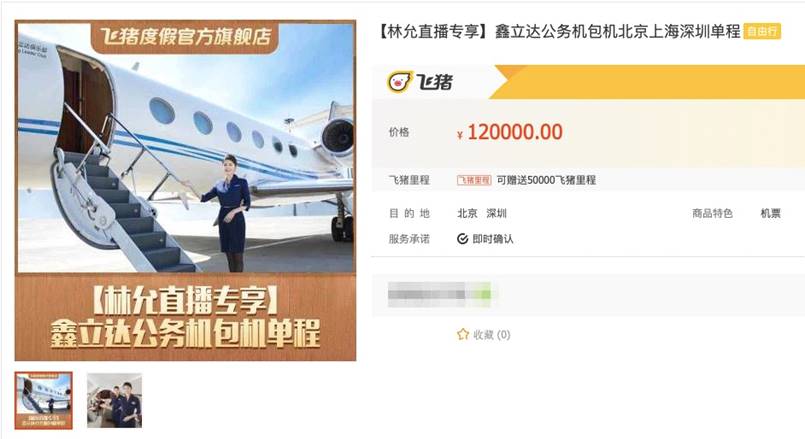Image resolution: width=805 pixels, height=439 pixels.
Task: Click the product title 鑫立达公务机包机
Action: pyautogui.click(x=557, y=31)
